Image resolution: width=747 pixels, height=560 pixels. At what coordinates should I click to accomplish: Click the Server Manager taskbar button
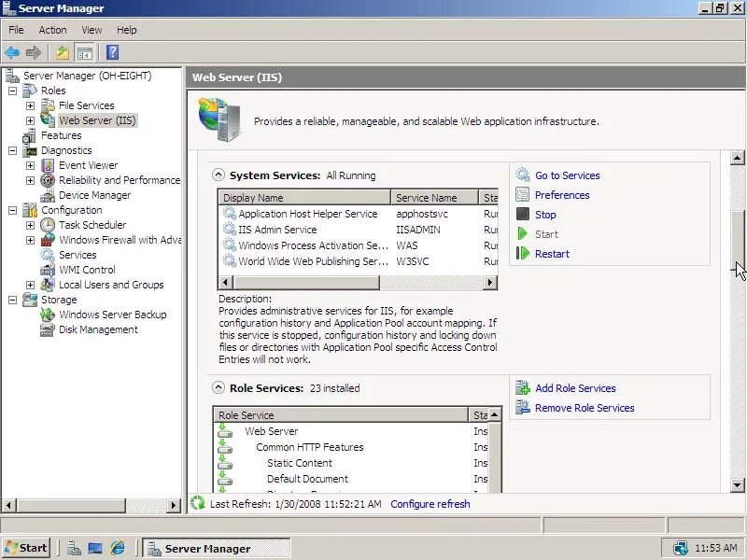(217, 549)
